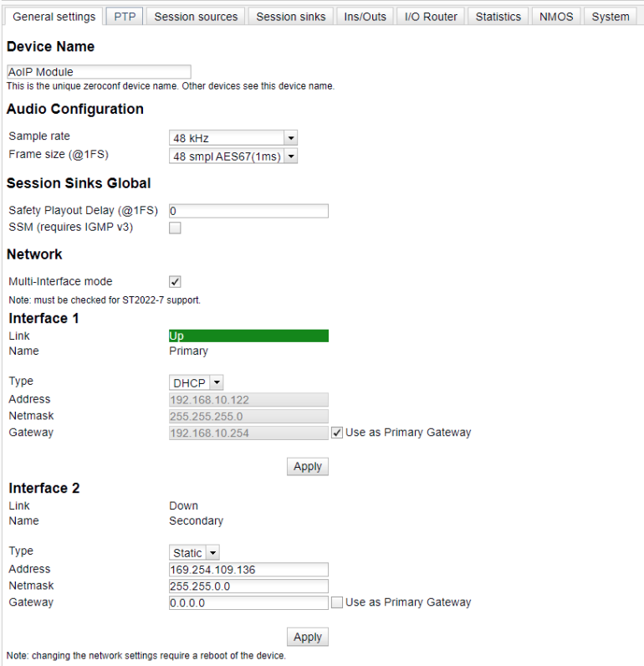Toggle Multi-Interface mode checkbox
Image resolution: width=644 pixels, height=666 pixels.
(175, 282)
